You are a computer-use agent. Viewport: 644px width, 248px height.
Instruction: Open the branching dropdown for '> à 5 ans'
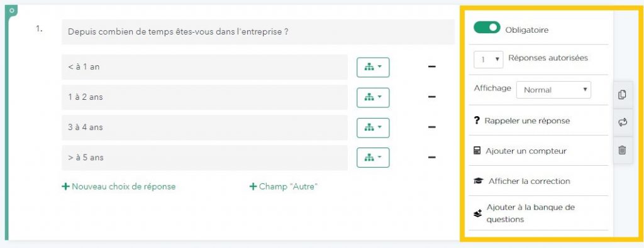(x=373, y=158)
